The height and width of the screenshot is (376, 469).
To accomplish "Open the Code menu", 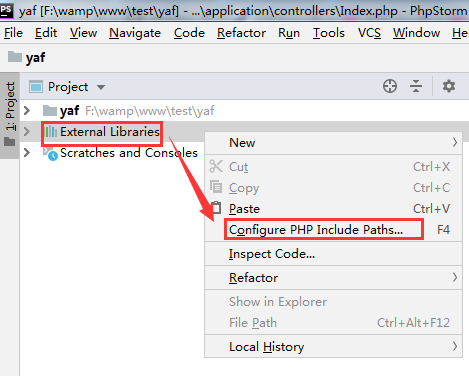I will 189,33.
